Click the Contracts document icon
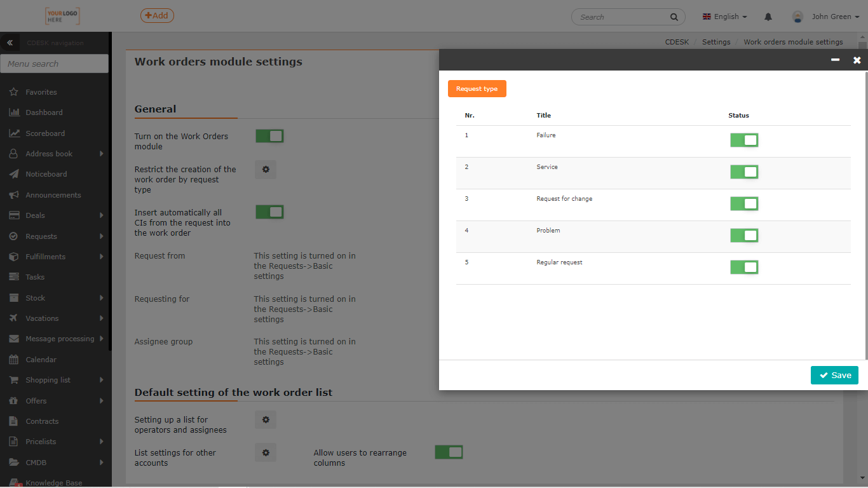Viewport: 868px width, 488px height. [x=13, y=421]
